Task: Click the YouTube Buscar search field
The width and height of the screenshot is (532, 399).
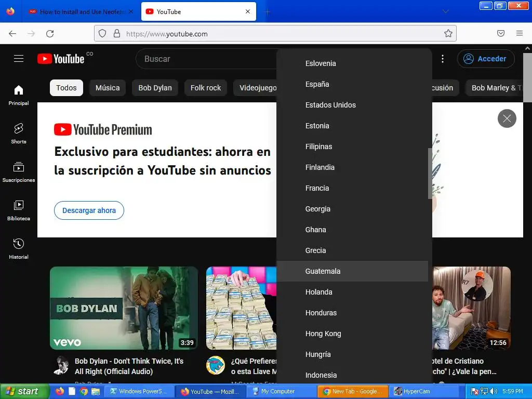Action: point(206,59)
